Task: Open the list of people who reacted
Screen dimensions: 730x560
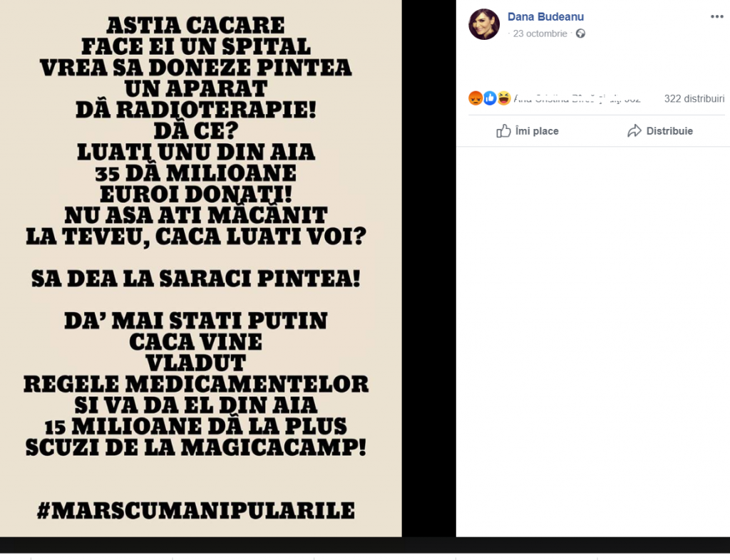Action: (x=577, y=98)
